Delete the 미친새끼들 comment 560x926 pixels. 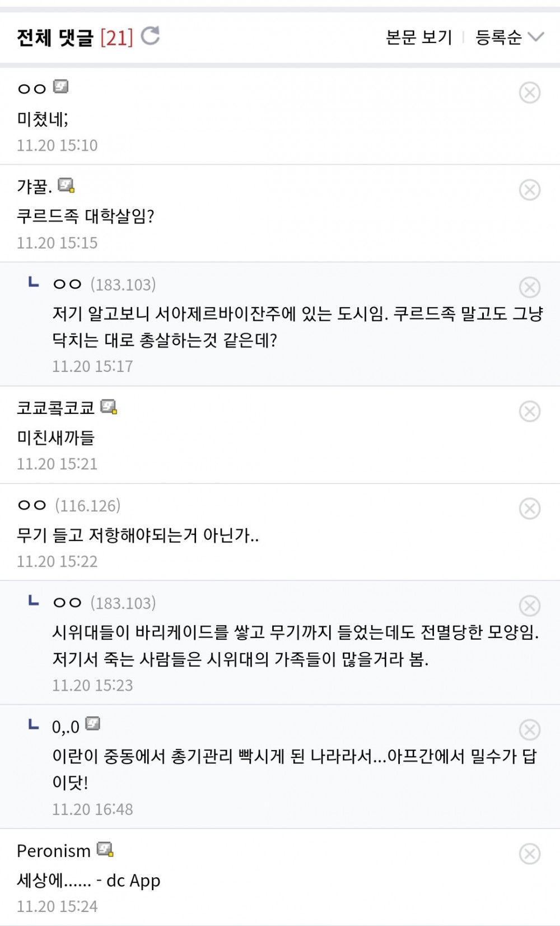529,411
